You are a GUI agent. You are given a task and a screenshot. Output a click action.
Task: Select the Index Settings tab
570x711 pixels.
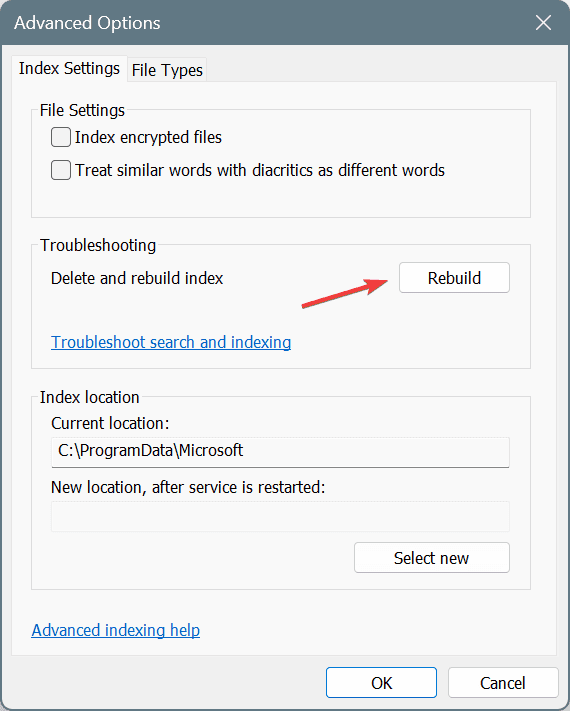click(x=69, y=68)
